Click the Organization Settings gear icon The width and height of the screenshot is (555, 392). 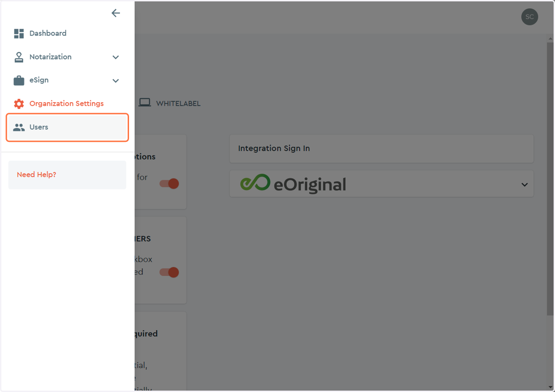(19, 104)
